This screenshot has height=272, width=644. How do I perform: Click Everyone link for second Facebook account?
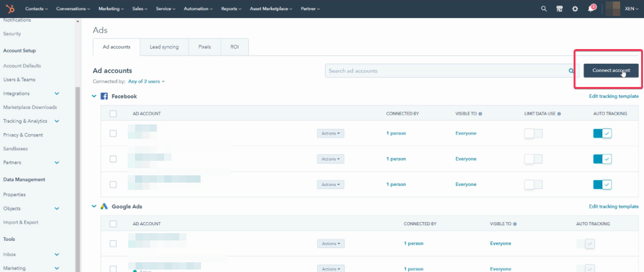(466, 159)
